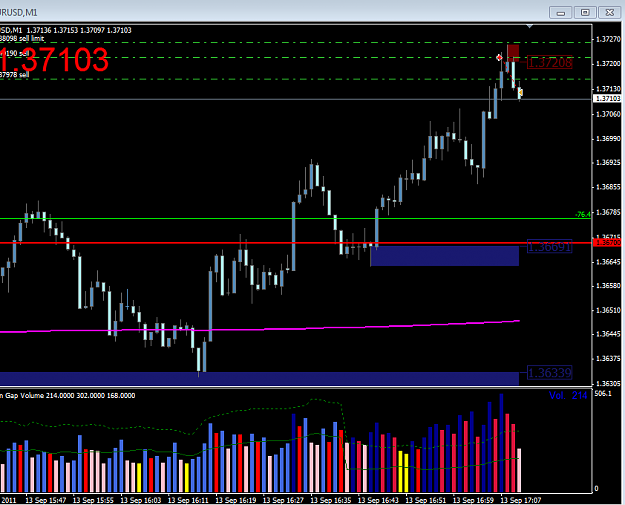Viewport: 625px width, 505px height.
Task: Click the 1.37208 price label box
Action: coord(550,62)
